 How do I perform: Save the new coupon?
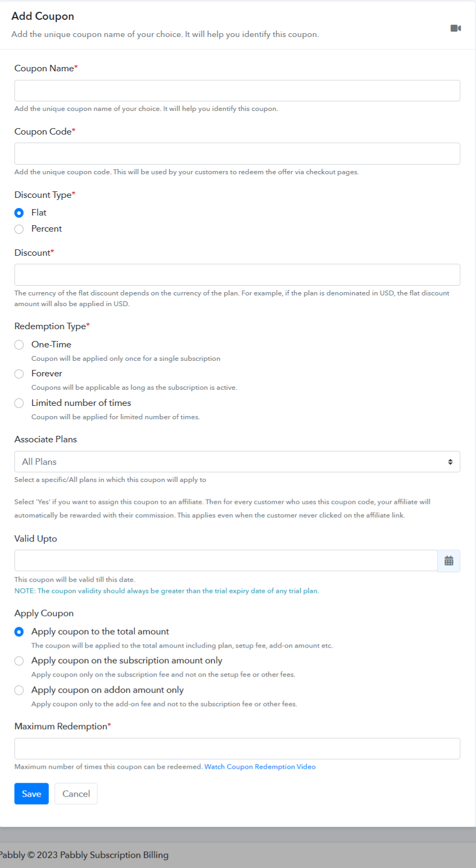point(32,793)
